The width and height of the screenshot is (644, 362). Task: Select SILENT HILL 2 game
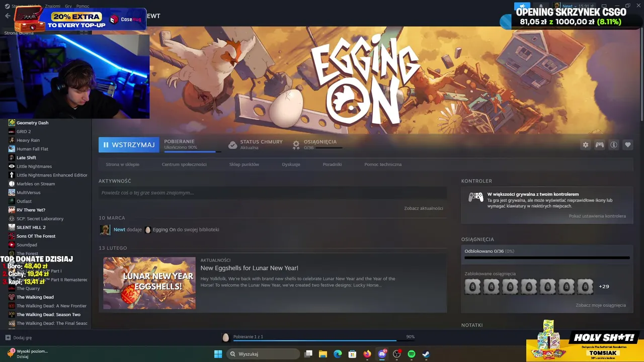(31, 227)
